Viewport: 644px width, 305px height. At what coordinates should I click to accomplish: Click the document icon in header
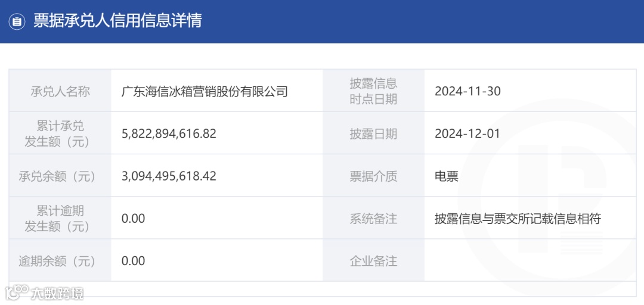tap(17, 21)
